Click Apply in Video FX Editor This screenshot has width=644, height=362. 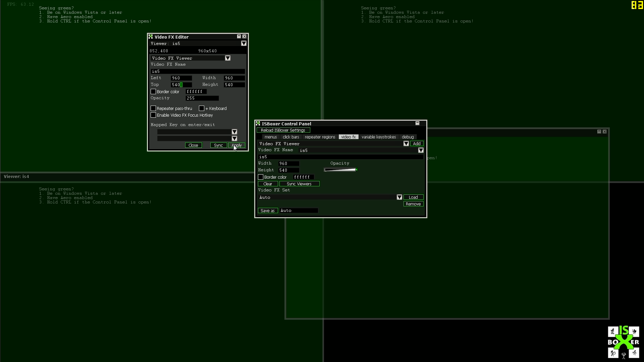[237, 145]
